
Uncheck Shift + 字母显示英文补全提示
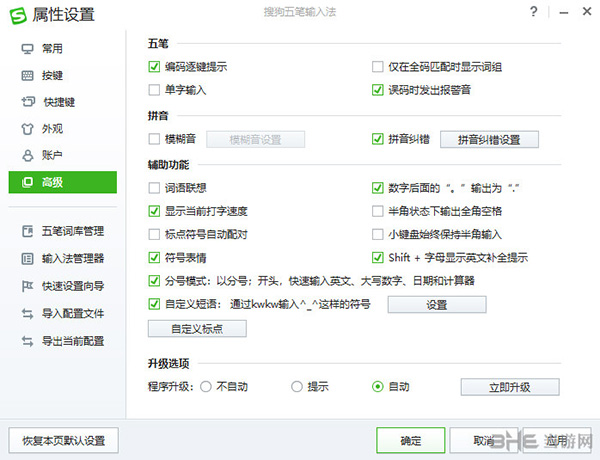(x=378, y=258)
